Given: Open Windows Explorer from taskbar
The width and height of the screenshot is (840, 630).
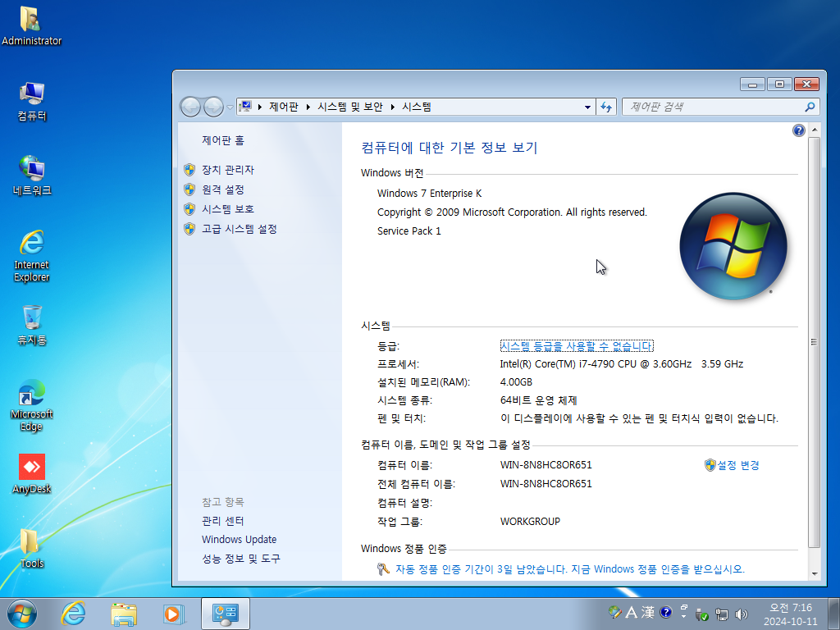Looking at the screenshot, I should [x=124, y=614].
